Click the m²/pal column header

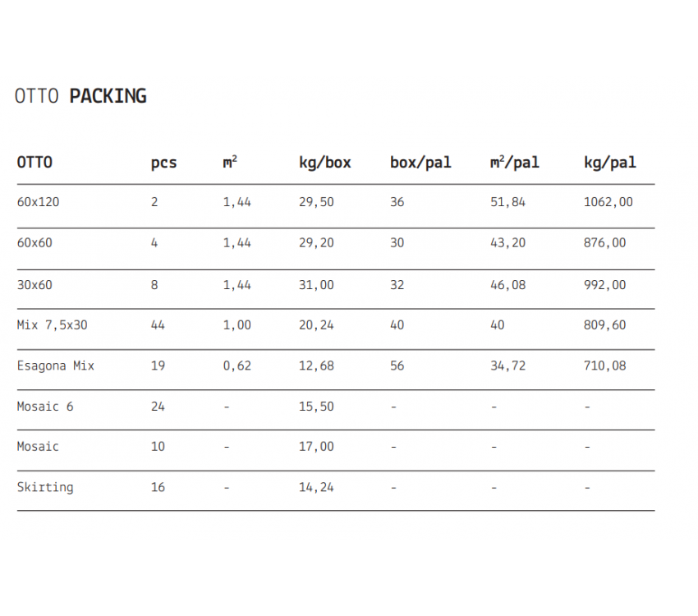[515, 163]
